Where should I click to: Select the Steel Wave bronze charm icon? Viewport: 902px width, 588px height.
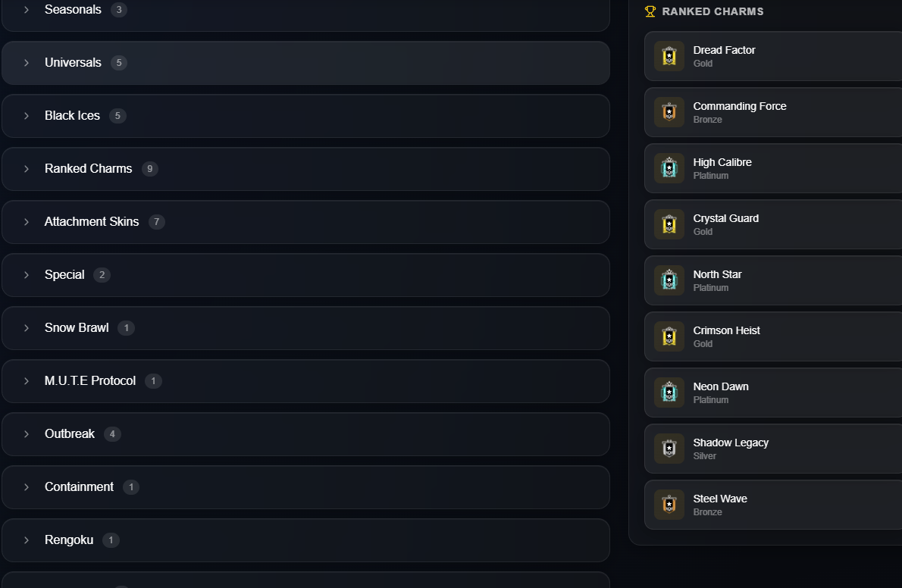click(x=669, y=505)
